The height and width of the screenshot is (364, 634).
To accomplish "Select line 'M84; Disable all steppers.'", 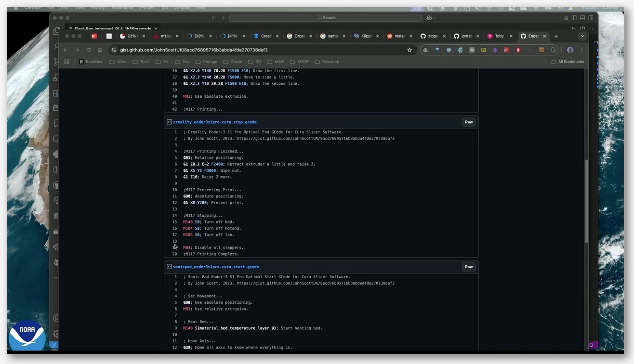I will coord(213,247).
